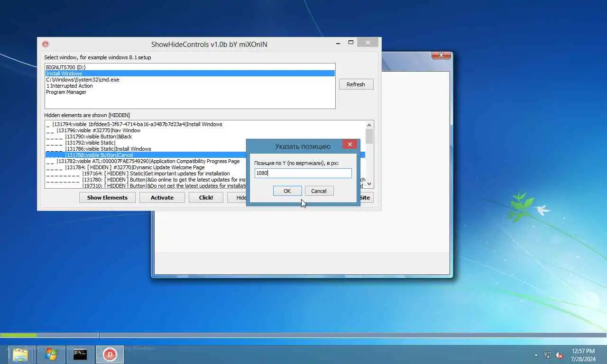
Task: Focus the Y position input field
Action: pyautogui.click(x=303, y=173)
